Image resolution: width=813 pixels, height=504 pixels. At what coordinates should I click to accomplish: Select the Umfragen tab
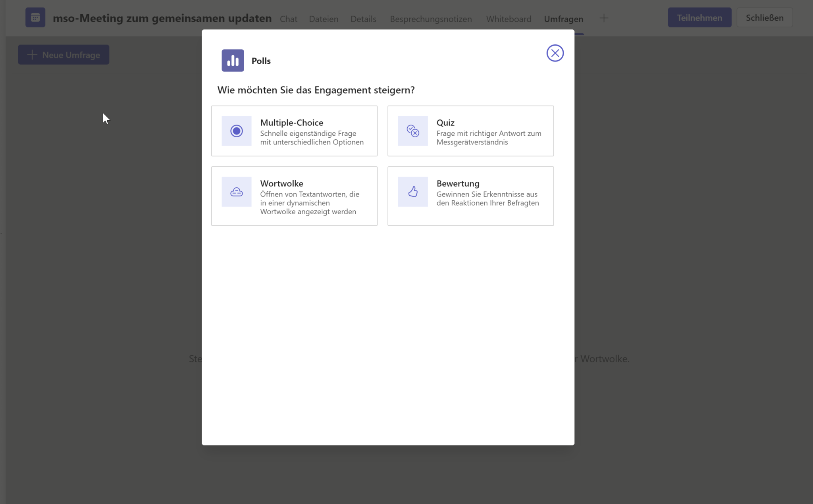[x=563, y=19]
